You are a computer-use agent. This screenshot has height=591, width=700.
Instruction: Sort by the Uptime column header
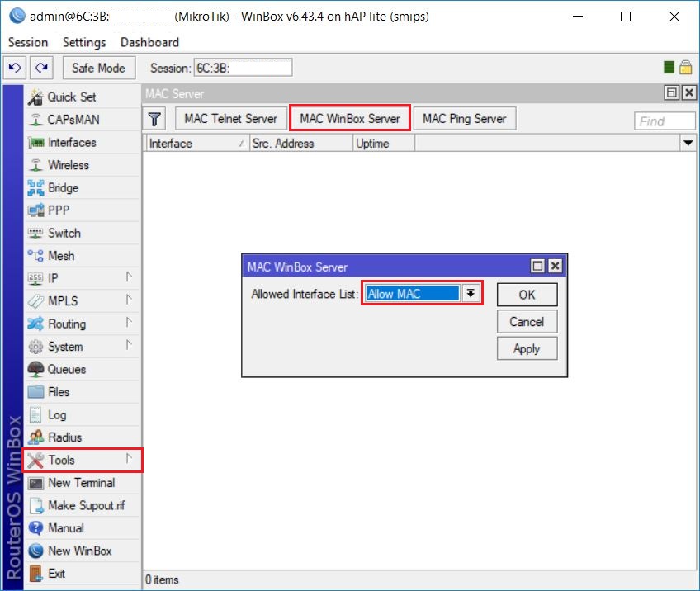[x=384, y=144]
